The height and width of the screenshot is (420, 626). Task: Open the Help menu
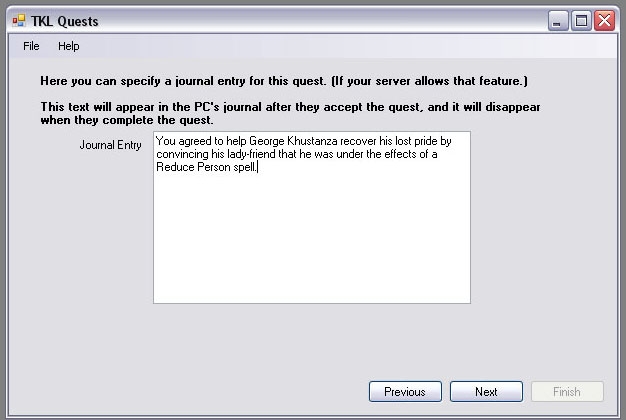pos(68,46)
